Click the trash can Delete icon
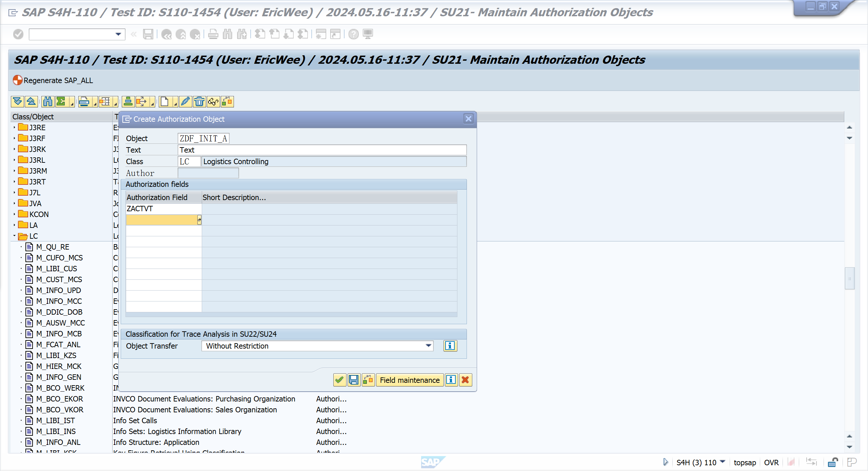 point(199,101)
